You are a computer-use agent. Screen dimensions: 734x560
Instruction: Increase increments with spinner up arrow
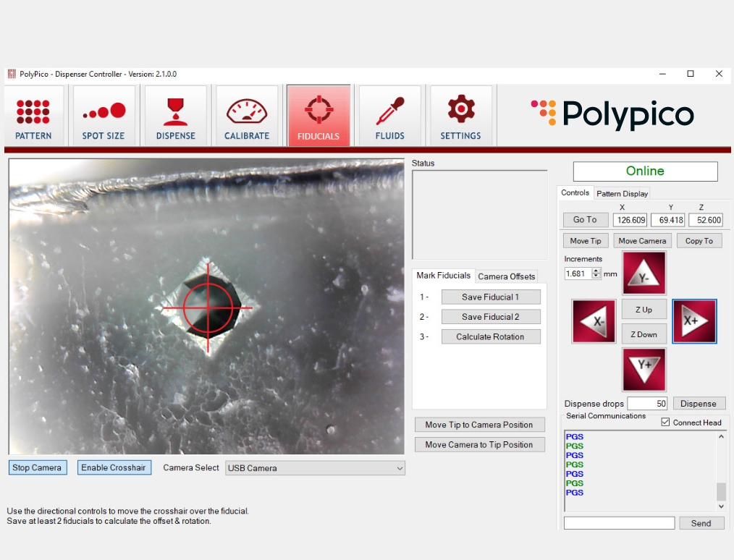[x=596, y=271]
